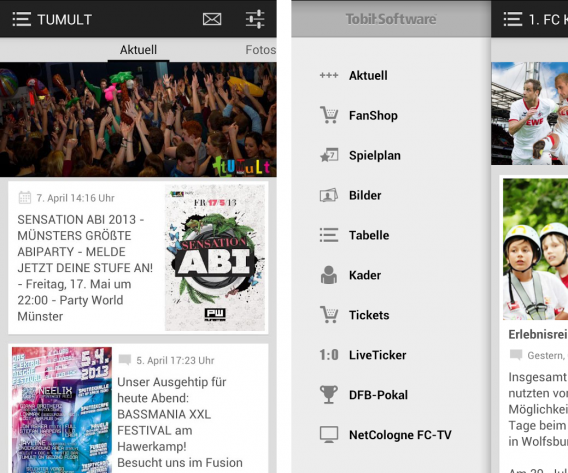This screenshot has width=568, height=473.
Task: Tap the FanShop shopping cart icon
Action: tap(329, 115)
